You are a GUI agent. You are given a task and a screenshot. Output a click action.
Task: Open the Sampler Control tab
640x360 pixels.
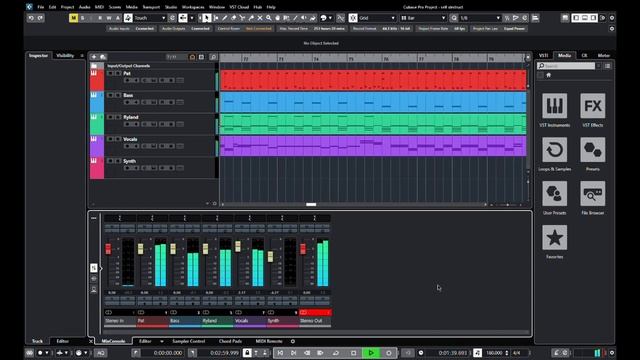pyautogui.click(x=188, y=341)
